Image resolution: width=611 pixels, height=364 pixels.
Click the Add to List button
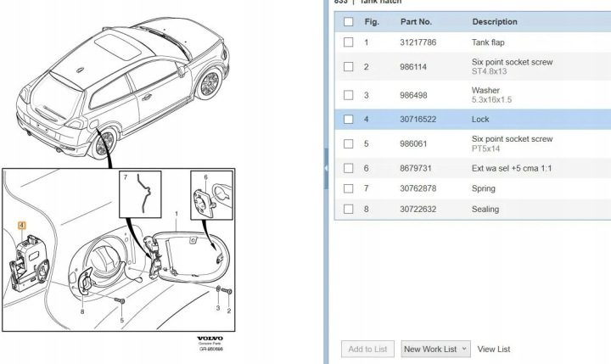coord(367,350)
